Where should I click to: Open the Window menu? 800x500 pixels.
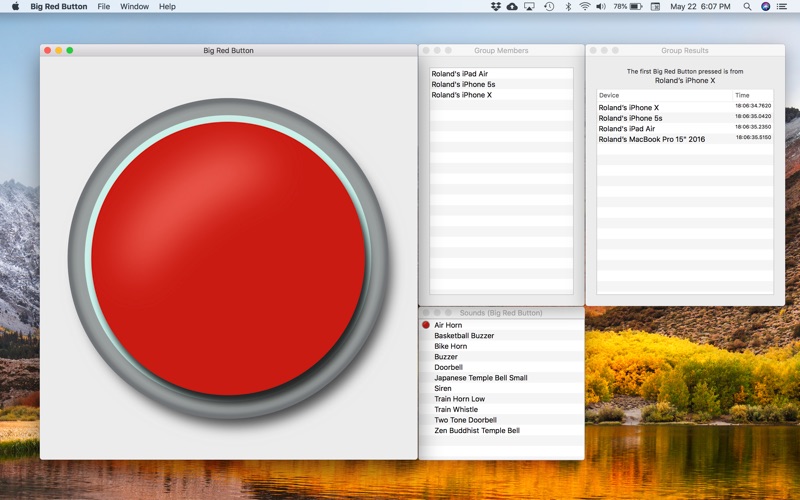pos(134,7)
